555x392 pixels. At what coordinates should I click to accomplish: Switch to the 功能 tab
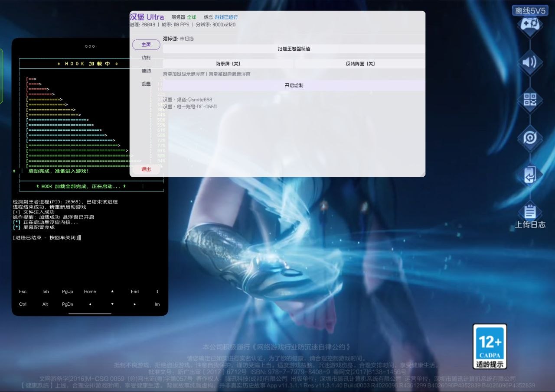coord(146,58)
